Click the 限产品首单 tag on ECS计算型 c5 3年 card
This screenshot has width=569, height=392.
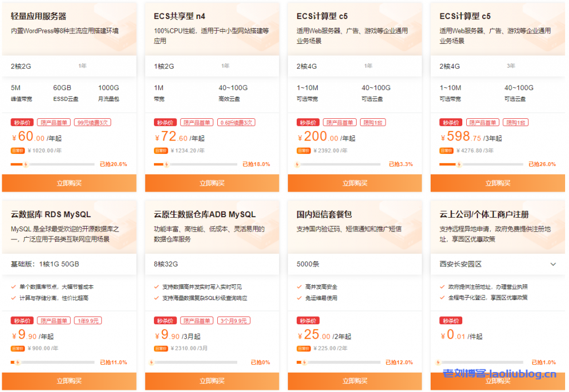(x=483, y=122)
